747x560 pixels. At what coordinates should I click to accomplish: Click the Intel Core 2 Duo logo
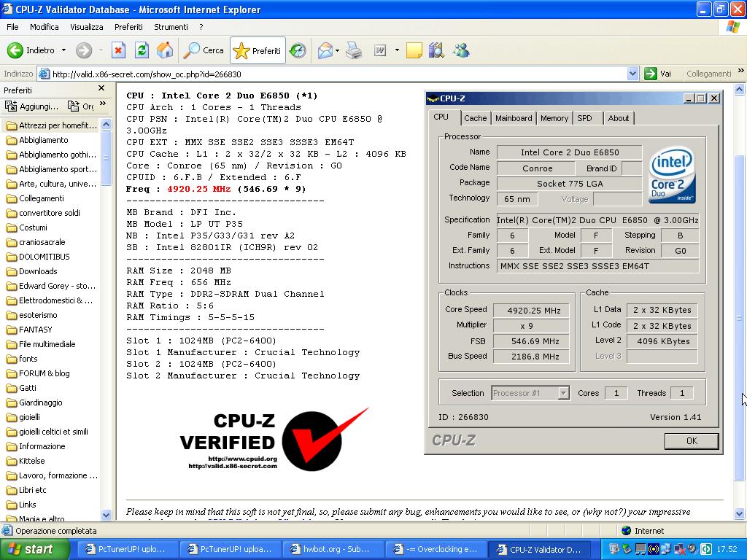pyautogui.click(x=672, y=175)
